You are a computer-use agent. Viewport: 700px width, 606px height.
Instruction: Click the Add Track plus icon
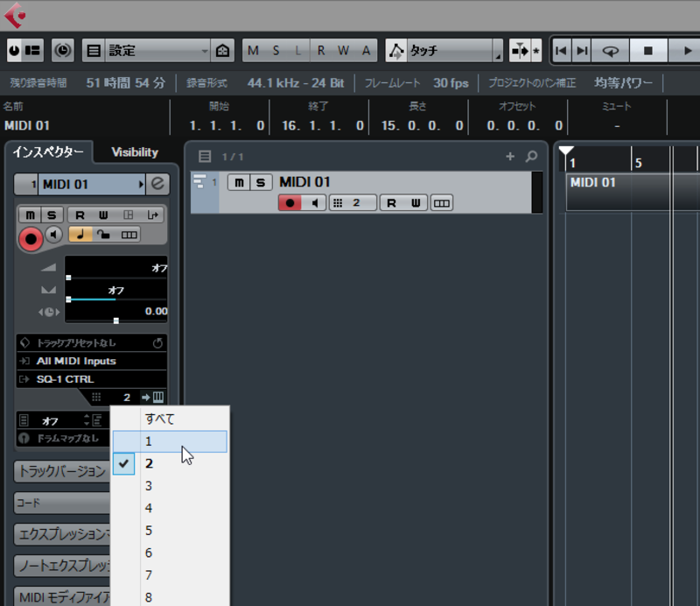(510, 157)
